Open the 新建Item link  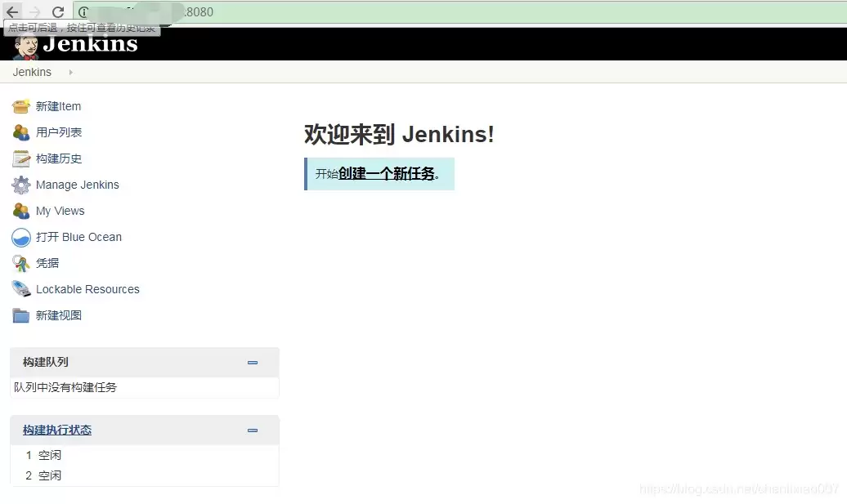58,106
